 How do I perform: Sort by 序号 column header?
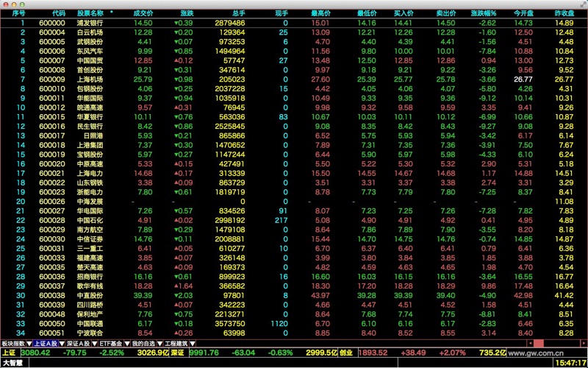tap(19, 13)
